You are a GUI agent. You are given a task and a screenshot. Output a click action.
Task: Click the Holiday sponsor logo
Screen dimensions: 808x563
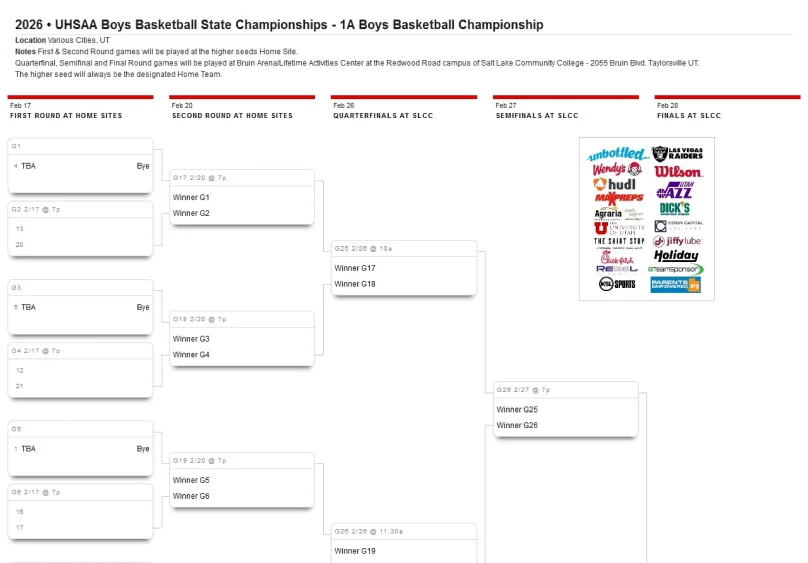(x=677, y=256)
